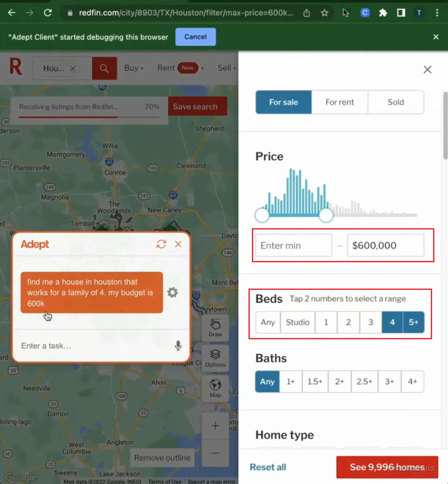Zoom in on the map with plus
This screenshot has width=448, height=484.
pyautogui.click(x=215, y=426)
